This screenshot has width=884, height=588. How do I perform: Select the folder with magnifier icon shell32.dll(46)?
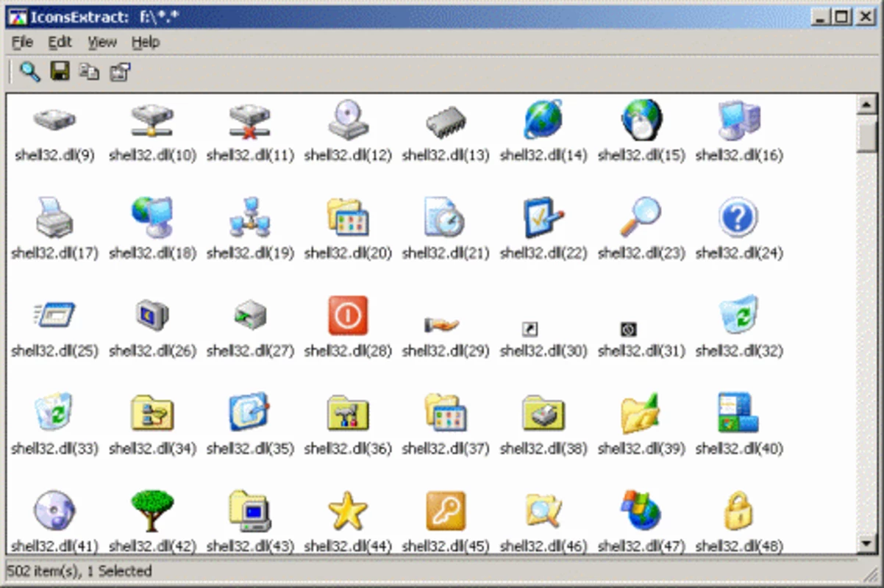(543, 510)
